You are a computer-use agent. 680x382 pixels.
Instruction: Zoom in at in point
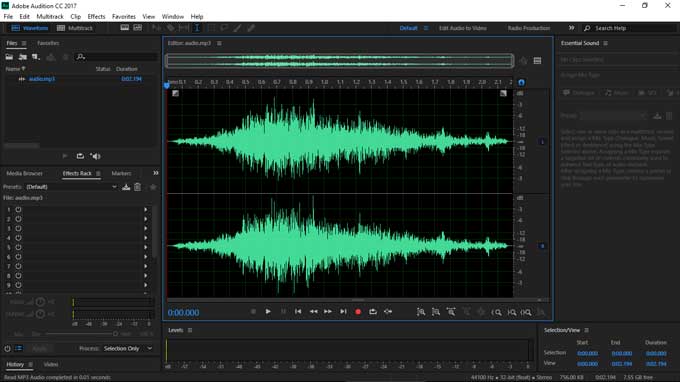(497, 312)
